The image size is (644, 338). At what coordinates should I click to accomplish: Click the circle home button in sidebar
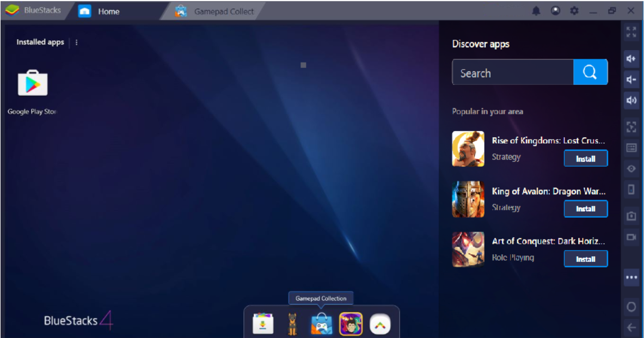[631, 307]
